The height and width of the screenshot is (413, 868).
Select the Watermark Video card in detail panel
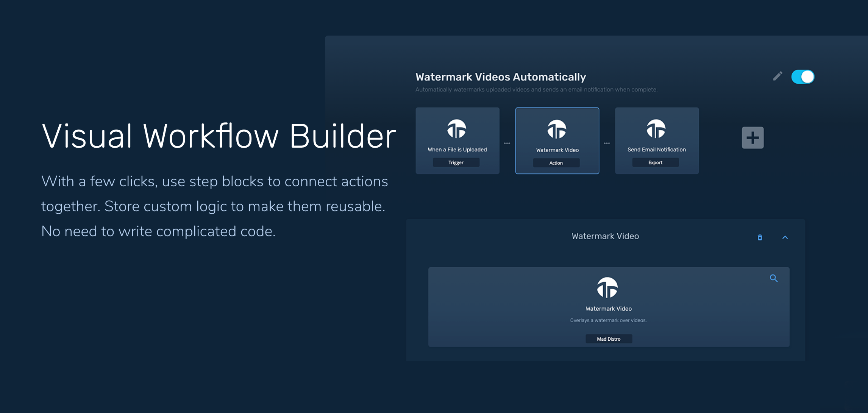click(608, 307)
